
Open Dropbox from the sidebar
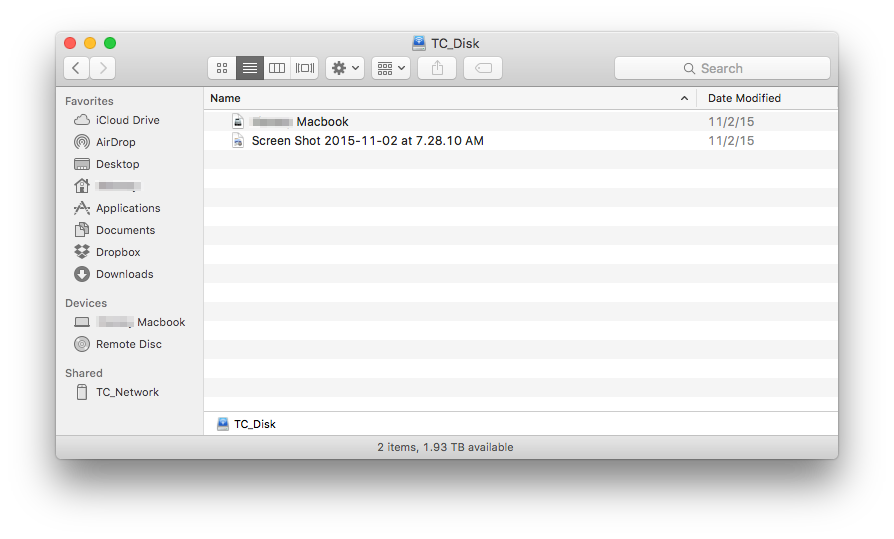(x=107, y=252)
